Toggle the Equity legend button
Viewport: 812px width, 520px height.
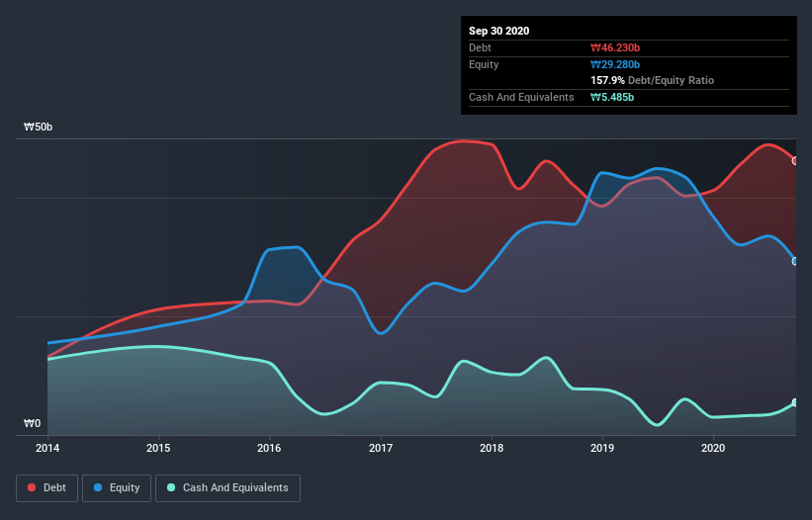pyautogui.click(x=117, y=488)
